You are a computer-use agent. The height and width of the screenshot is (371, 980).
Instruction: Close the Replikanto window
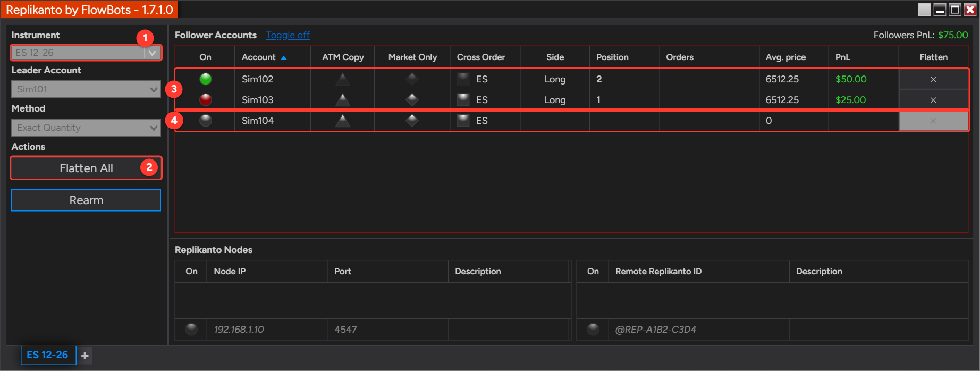pos(970,10)
